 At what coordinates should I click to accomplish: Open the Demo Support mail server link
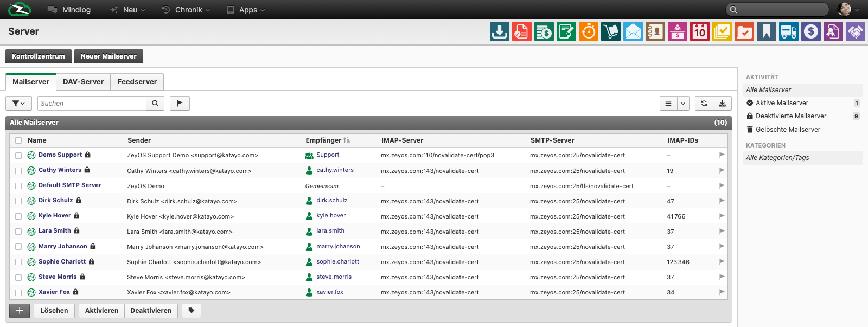(x=60, y=155)
